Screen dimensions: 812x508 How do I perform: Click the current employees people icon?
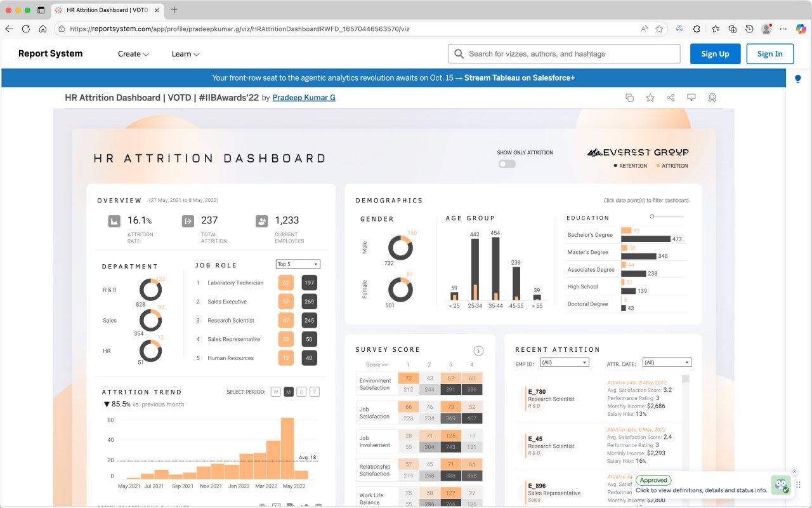(x=261, y=221)
